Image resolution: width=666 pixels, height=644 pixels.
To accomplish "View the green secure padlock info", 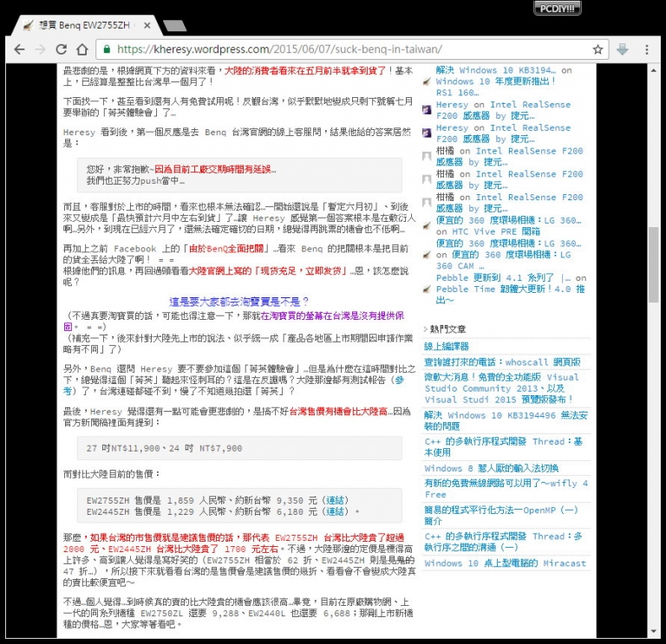I will click(x=107, y=49).
